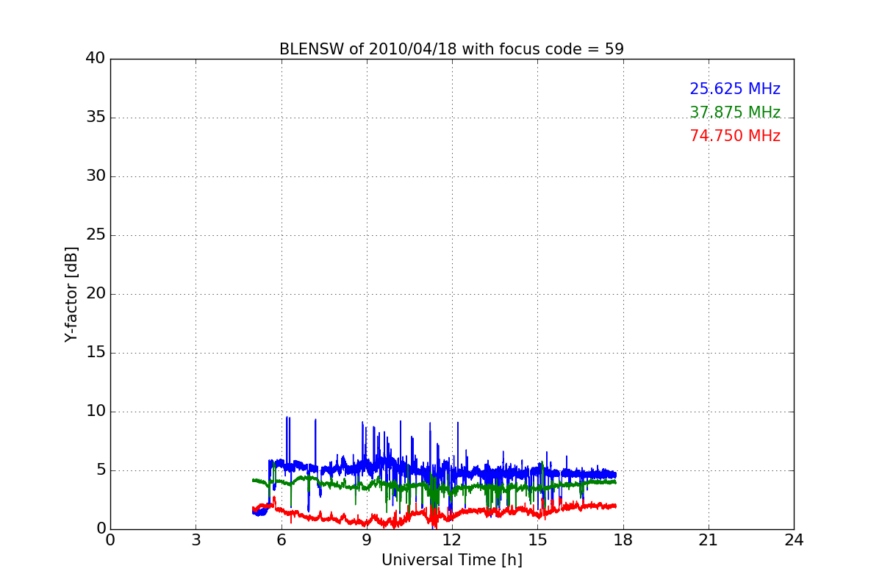Image resolution: width=882 pixels, height=588 pixels.
Task: Select the green 37.875 MHz legend label
Action: click(x=735, y=112)
